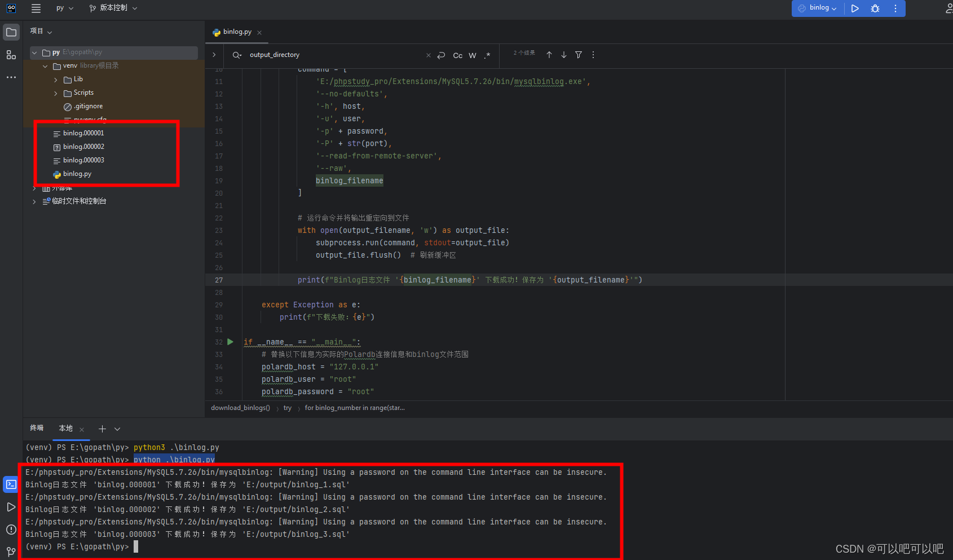The width and height of the screenshot is (953, 560).
Task: Open more tool windows menu
Action: click(x=11, y=77)
